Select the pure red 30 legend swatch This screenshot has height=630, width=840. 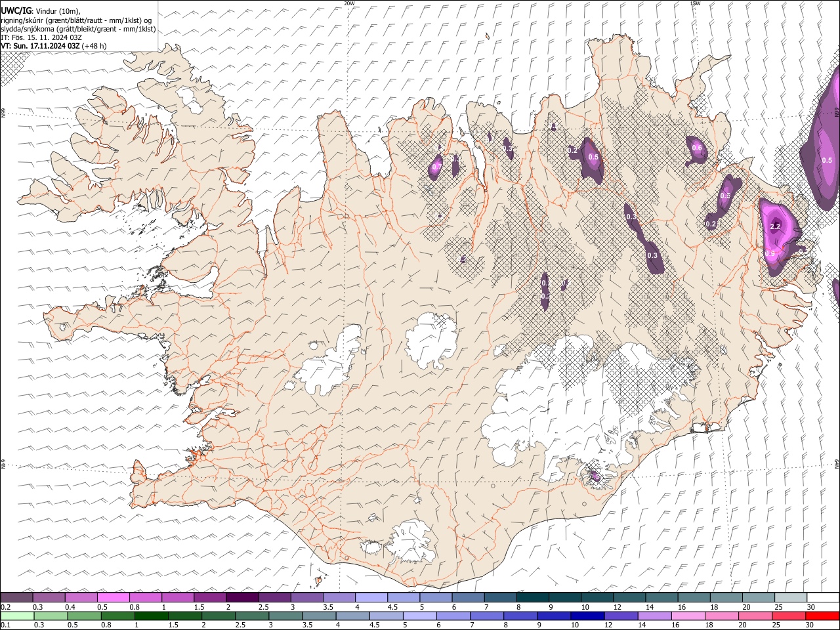[822, 616]
